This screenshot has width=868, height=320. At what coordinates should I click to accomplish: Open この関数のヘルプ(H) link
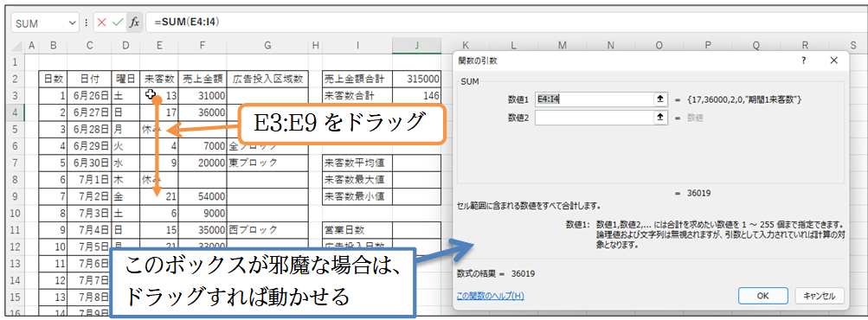491,296
